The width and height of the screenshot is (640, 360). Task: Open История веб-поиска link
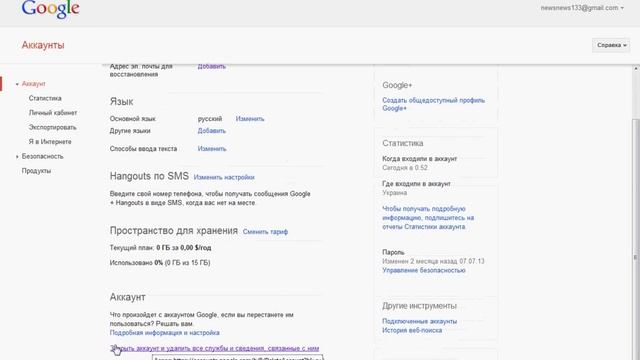point(412,331)
